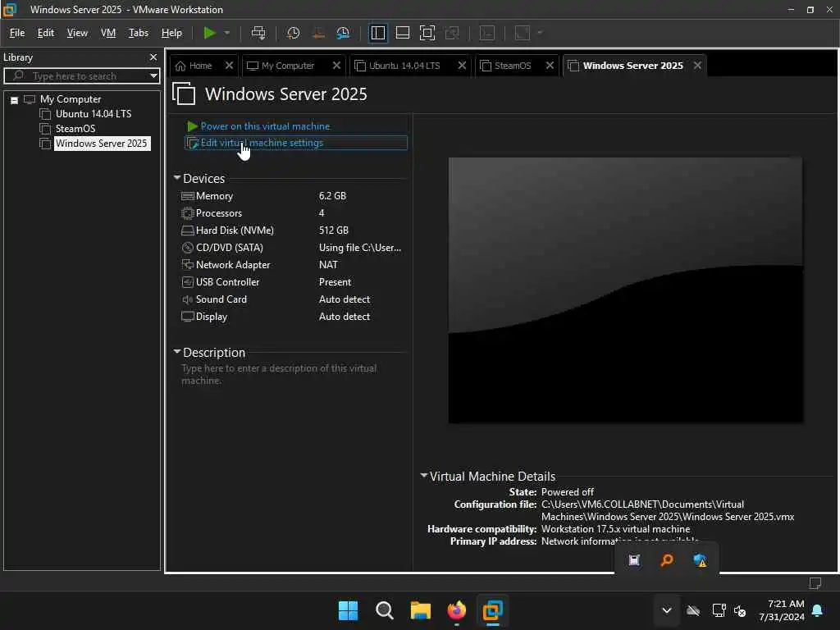Click the green Power On toolbar button
Viewport: 840px width, 630px height.
tap(209, 33)
